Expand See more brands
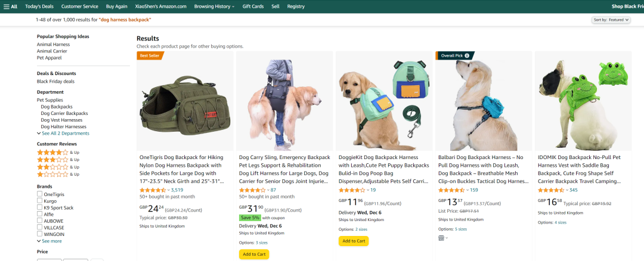 [x=51, y=241]
